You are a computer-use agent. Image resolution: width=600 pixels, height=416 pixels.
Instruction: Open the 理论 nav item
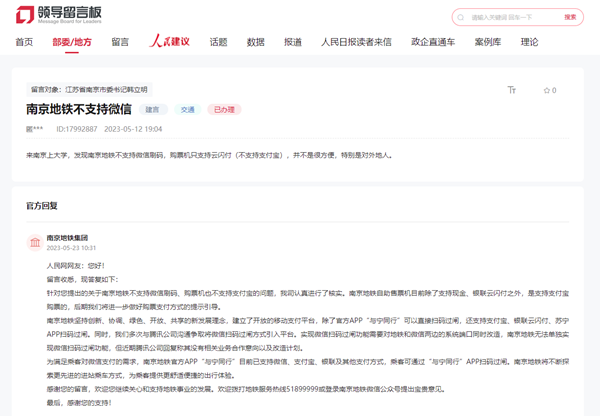530,42
